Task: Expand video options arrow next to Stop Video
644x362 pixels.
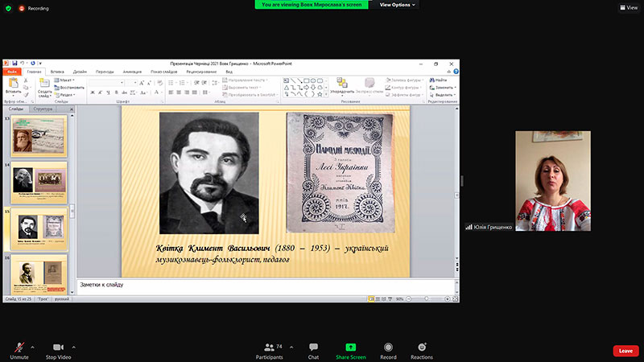Action: [x=73, y=348]
